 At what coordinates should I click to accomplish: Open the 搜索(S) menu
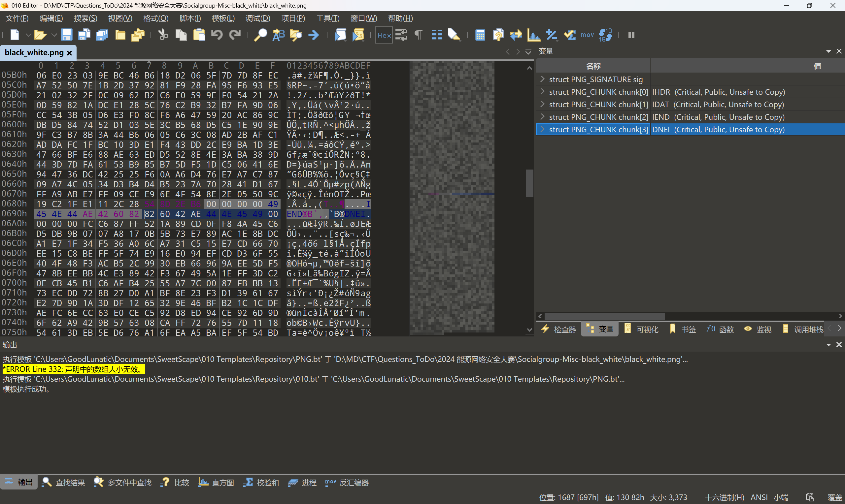[85, 18]
